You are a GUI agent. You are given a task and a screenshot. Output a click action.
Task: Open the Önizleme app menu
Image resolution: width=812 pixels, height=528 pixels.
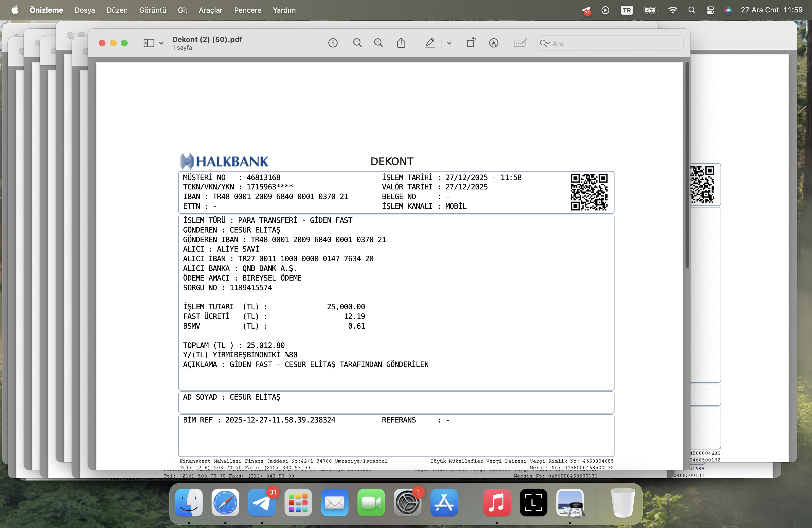[46, 10]
